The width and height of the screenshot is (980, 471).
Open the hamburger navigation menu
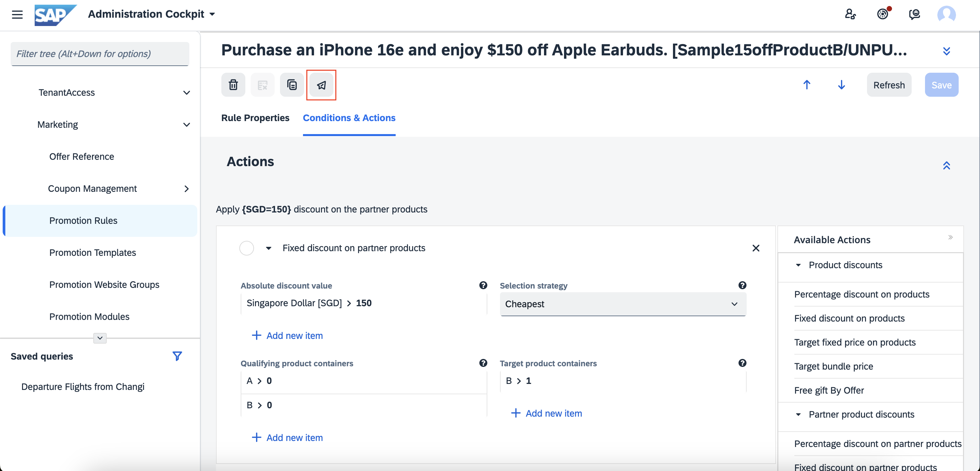(x=17, y=14)
